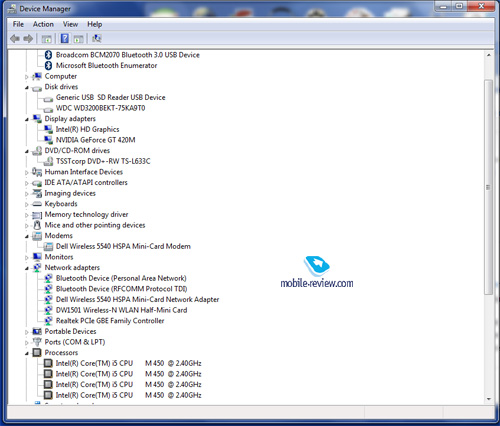
Task: Open the Action menu
Action: pyautogui.click(x=43, y=24)
